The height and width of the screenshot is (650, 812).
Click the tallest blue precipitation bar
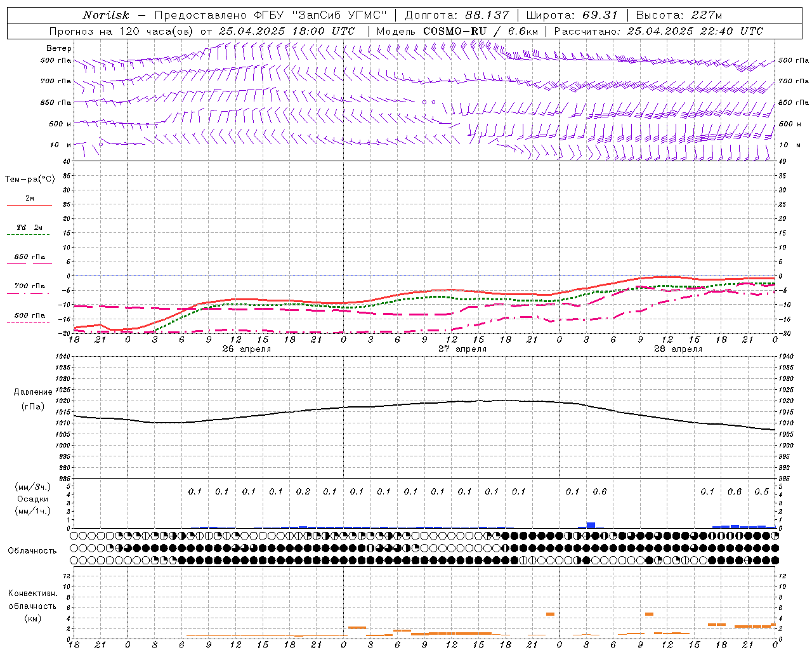pos(591,525)
